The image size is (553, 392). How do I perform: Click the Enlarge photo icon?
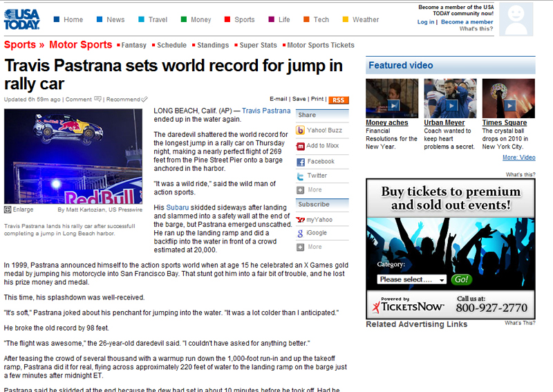[8, 209]
